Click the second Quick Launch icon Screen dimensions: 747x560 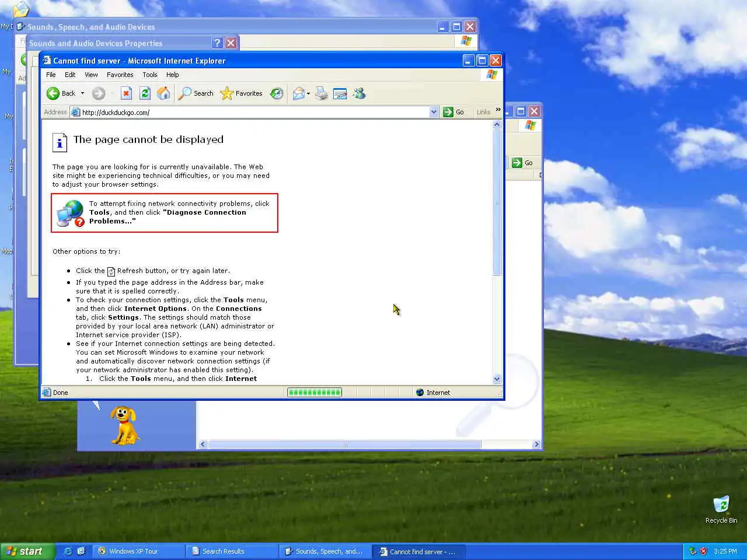[81, 551]
